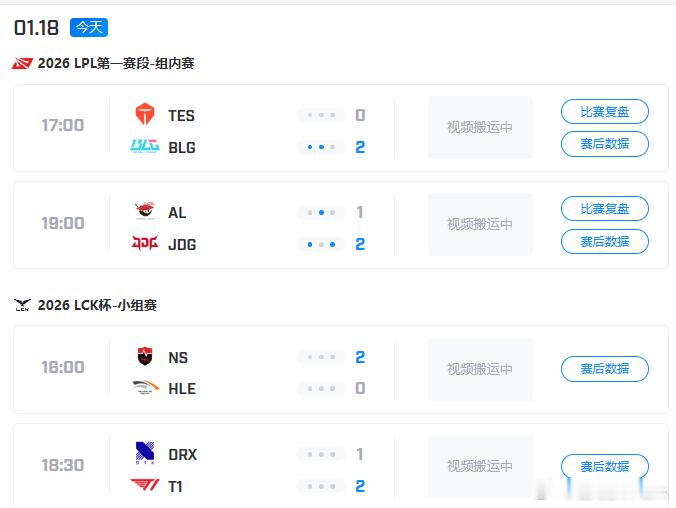Click the 视频搬运中 placeholder for TES match
This screenshot has height=508, width=676.
(x=480, y=127)
